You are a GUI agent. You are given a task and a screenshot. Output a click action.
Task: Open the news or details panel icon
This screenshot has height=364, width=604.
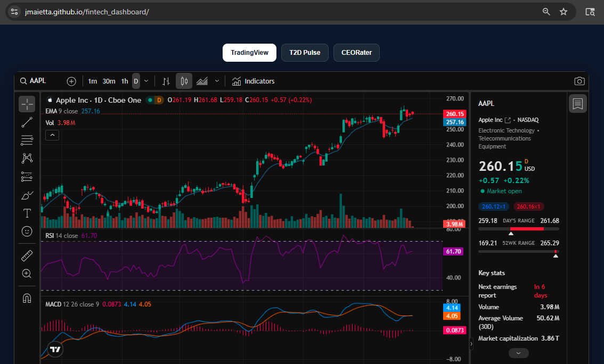[577, 103]
